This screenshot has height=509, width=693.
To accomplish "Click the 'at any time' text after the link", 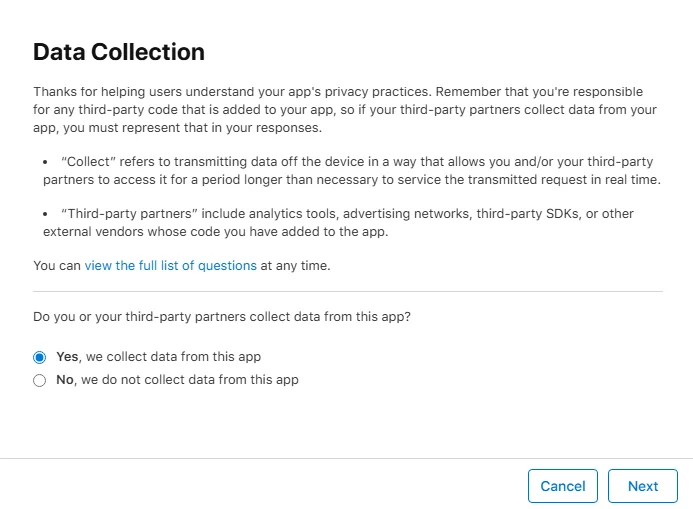I will click(x=295, y=266).
